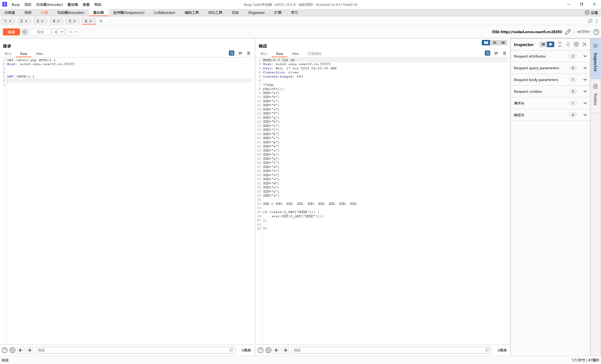This screenshot has width=601, height=364.
Task: Switch to Raw view in response panel
Action: 279,53
